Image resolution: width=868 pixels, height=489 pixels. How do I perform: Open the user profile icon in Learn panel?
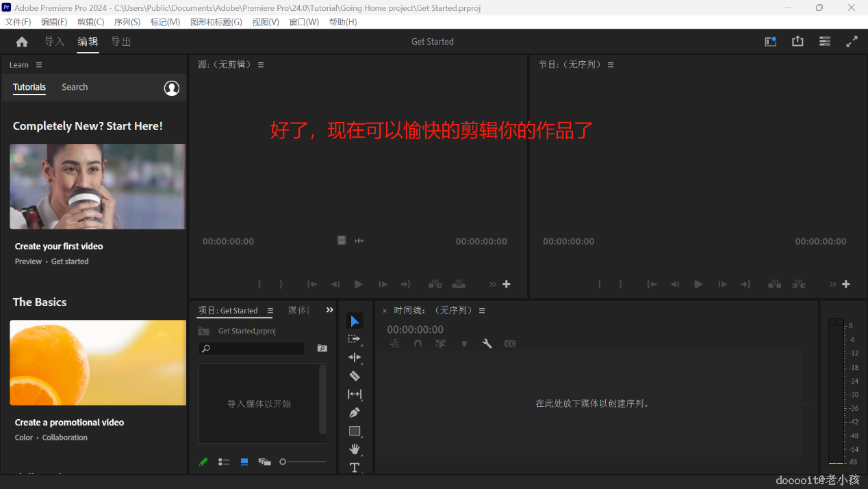pyautogui.click(x=171, y=88)
